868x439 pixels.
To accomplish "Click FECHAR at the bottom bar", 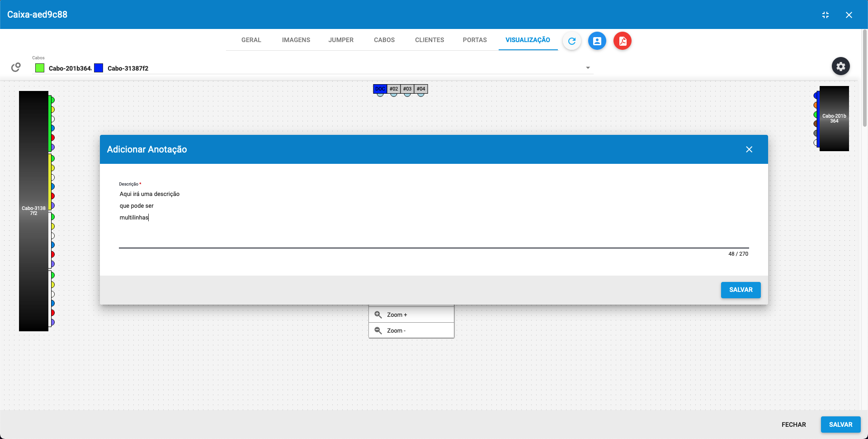I will tap(794, 425).
